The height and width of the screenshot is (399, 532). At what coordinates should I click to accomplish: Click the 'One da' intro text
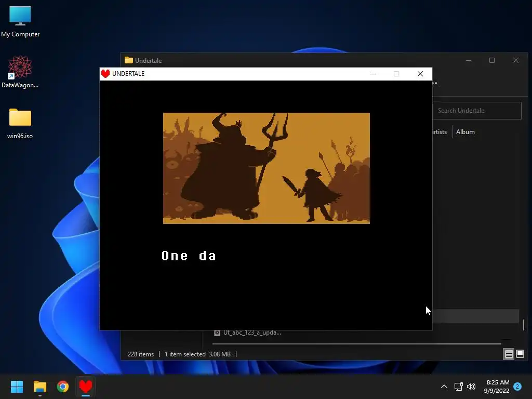(x=189, y=256)
